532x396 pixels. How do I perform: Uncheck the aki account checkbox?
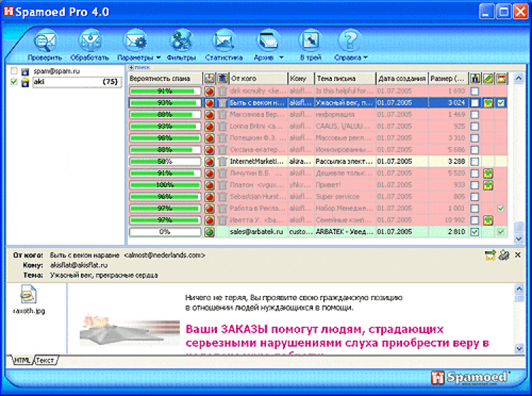pos(14,82)
